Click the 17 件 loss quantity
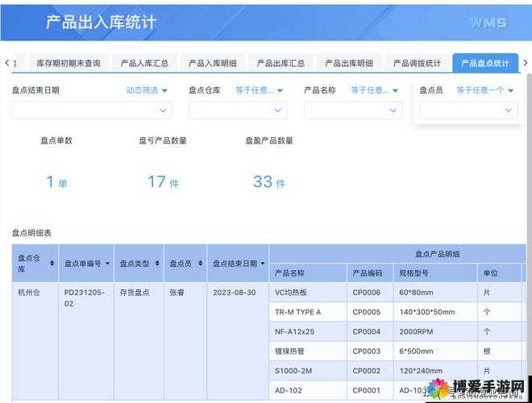The height and width of the screenshot is (403, 532). click(x=163, y=182)
